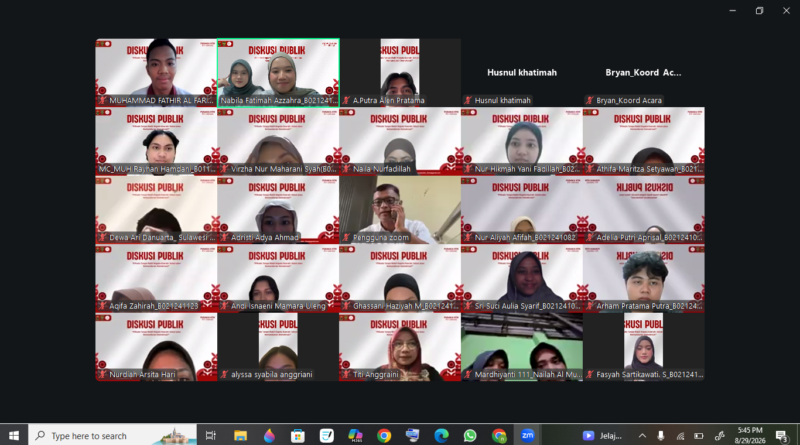The width and height of the screenshot is (800, 445).
Task: Open WhatsApp from the taskbar
Action: tap(470, 436)
